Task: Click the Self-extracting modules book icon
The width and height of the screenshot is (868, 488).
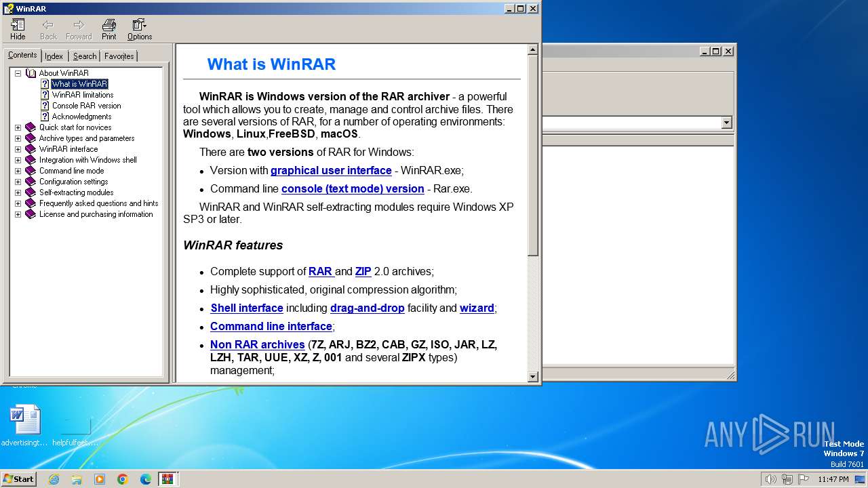Action: [x=31, y=192]
